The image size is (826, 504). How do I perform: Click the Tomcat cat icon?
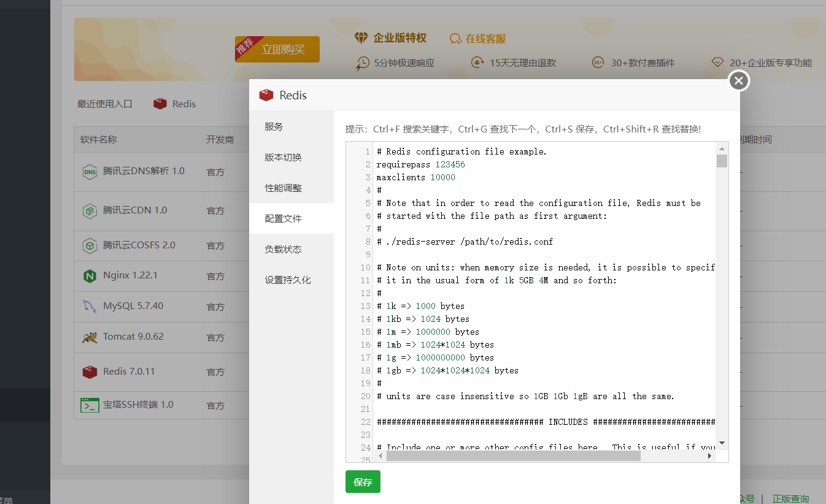point(90,337)
